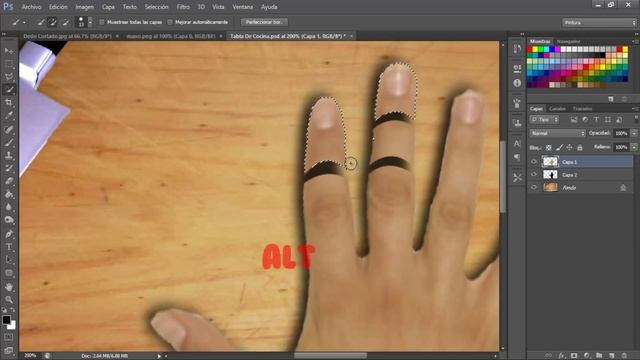
Task: Open the workspace 'Pintura' dropdown
Action: (599, 22)
